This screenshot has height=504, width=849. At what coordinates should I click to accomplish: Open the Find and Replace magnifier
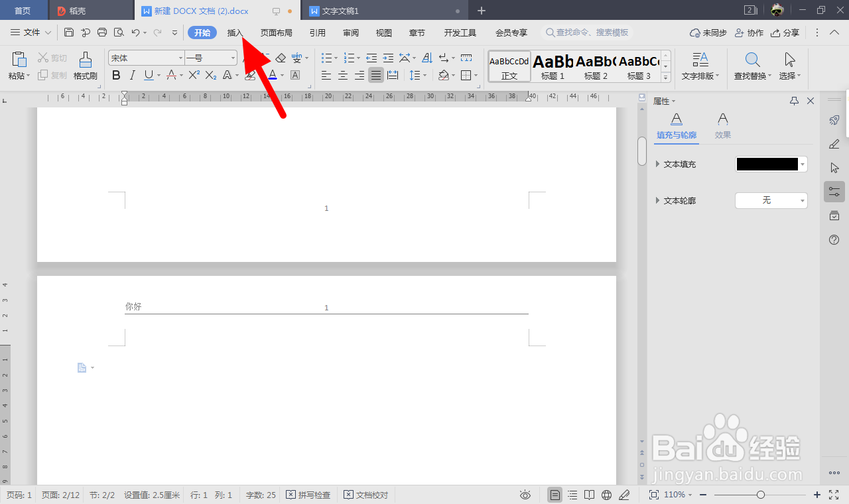tap(752, 60)
